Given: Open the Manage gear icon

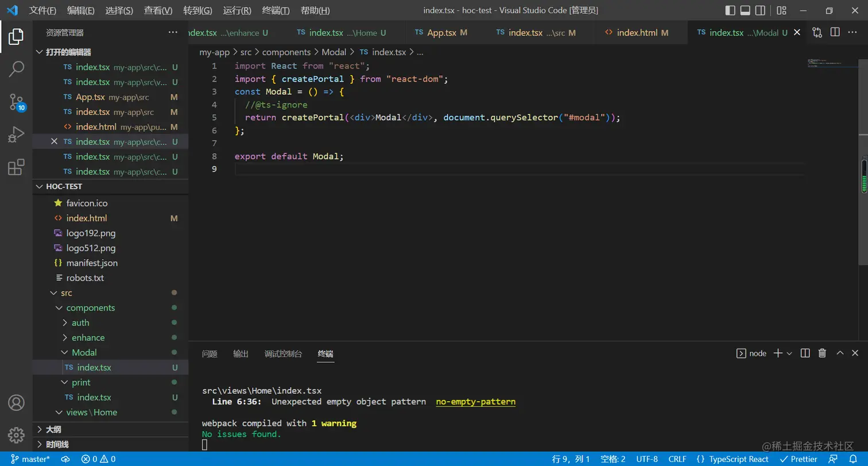Looking at the screenshot, I should (x=16, y=435).
